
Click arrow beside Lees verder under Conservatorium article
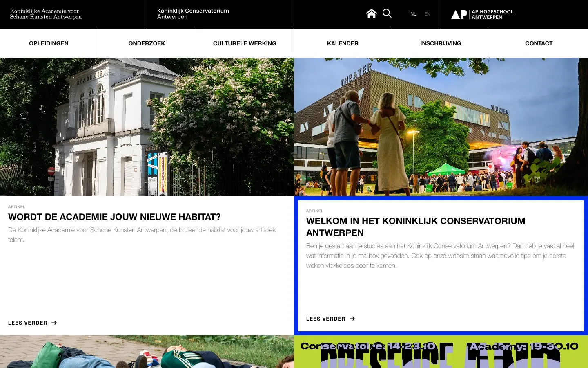[352, 319]
